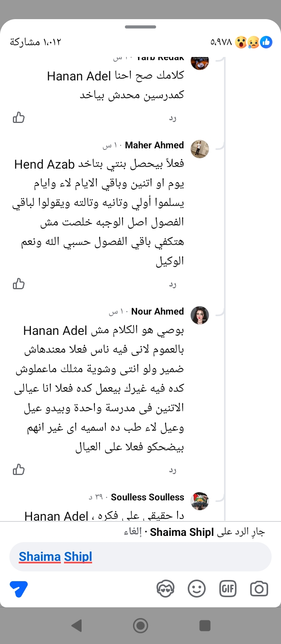Open Soulless Soulless profile picture
Image resolution: width=281 pixels, height=644 pixels.
[199, 501]
